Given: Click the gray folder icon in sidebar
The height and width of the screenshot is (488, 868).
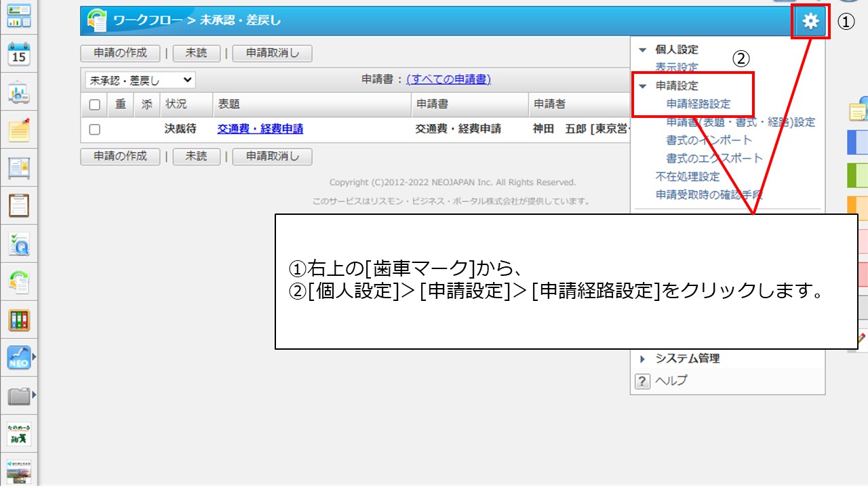Looking at the screenshot, I should click(19, 396).
